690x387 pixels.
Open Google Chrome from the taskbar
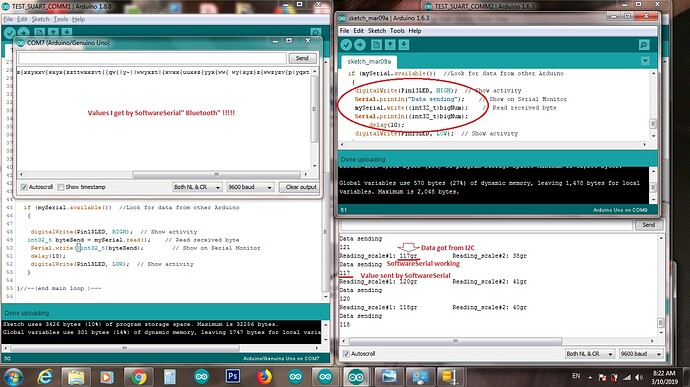point(139,377)
